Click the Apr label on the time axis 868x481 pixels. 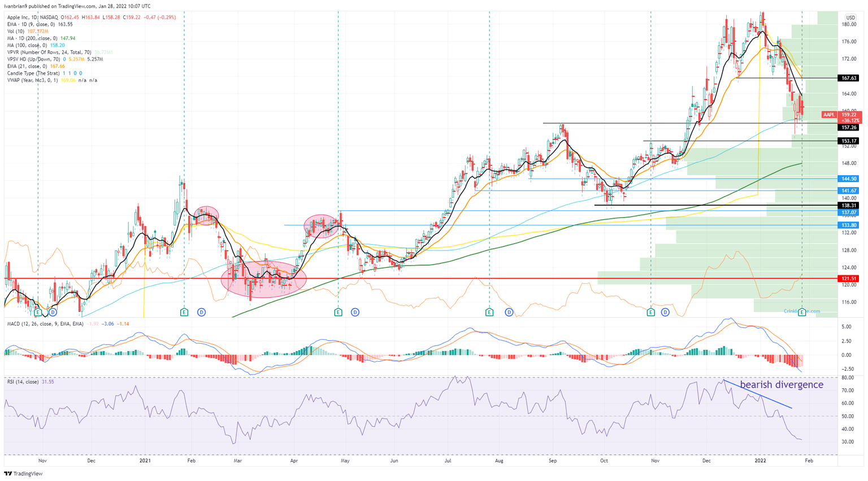294,461
